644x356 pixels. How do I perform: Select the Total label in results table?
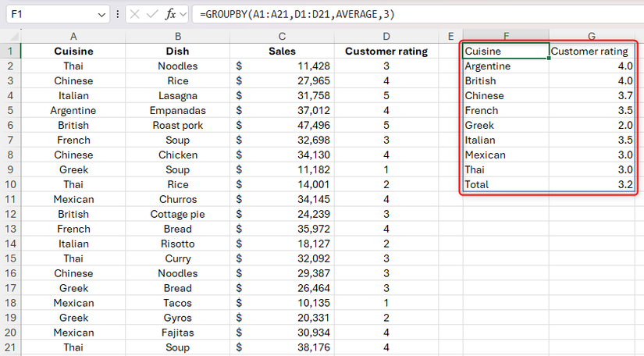(505, 185)
